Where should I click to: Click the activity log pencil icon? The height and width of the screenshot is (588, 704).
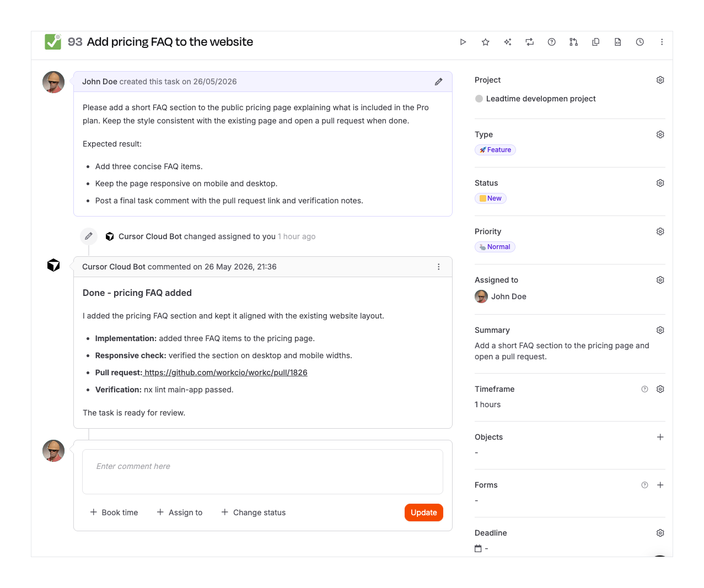(x=89, y=236)
